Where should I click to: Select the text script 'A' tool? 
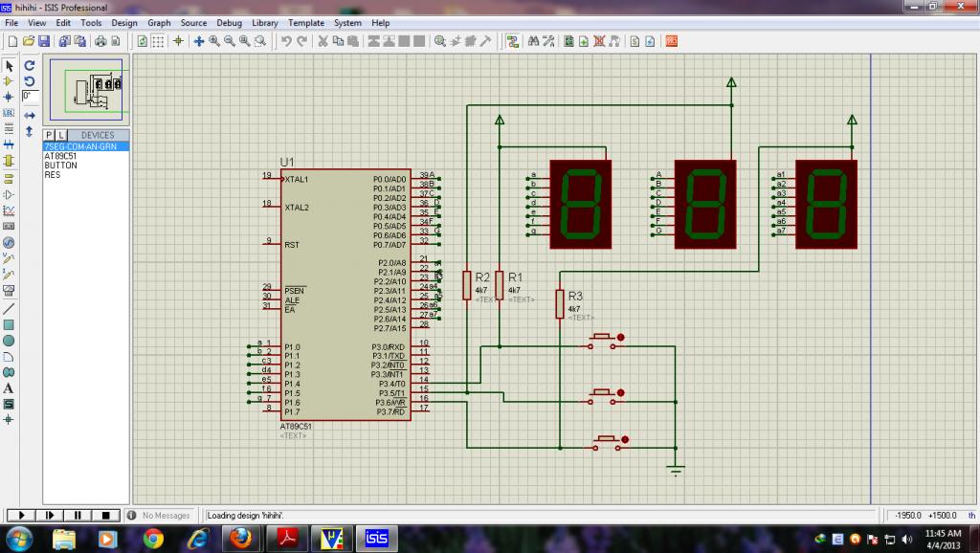9,388
